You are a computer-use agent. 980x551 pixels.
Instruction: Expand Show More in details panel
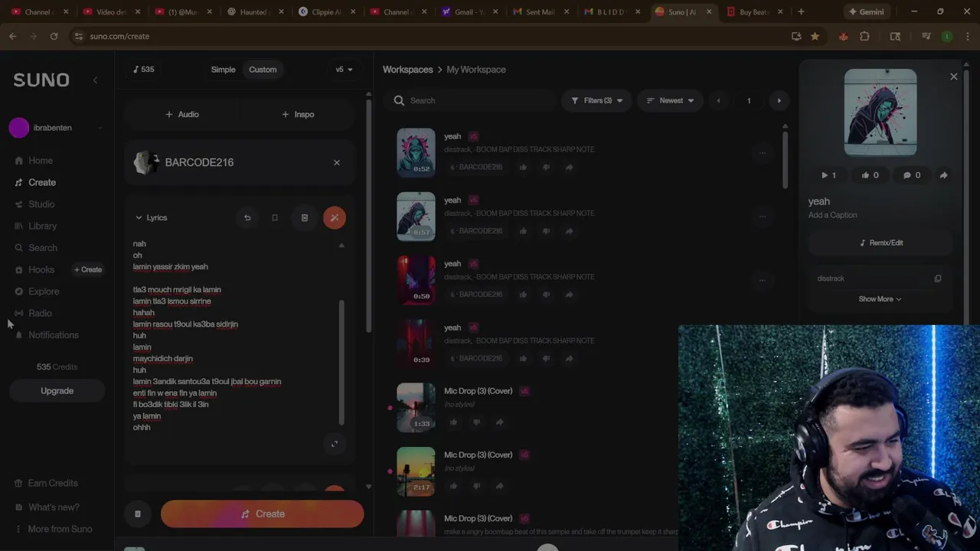(880, 299)
